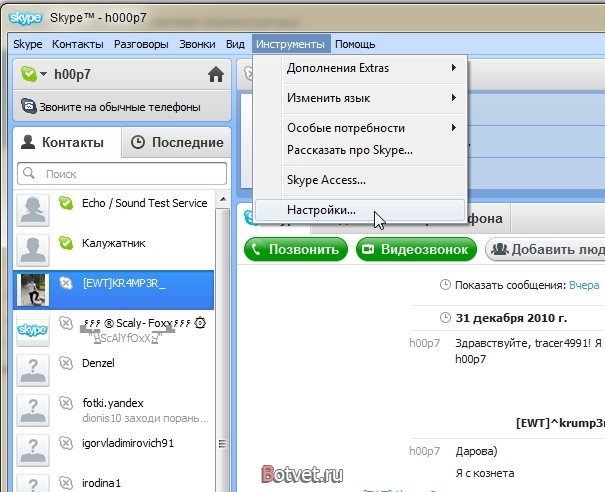
Task: Open the Разговоры menu
Action: click(141, 44)
